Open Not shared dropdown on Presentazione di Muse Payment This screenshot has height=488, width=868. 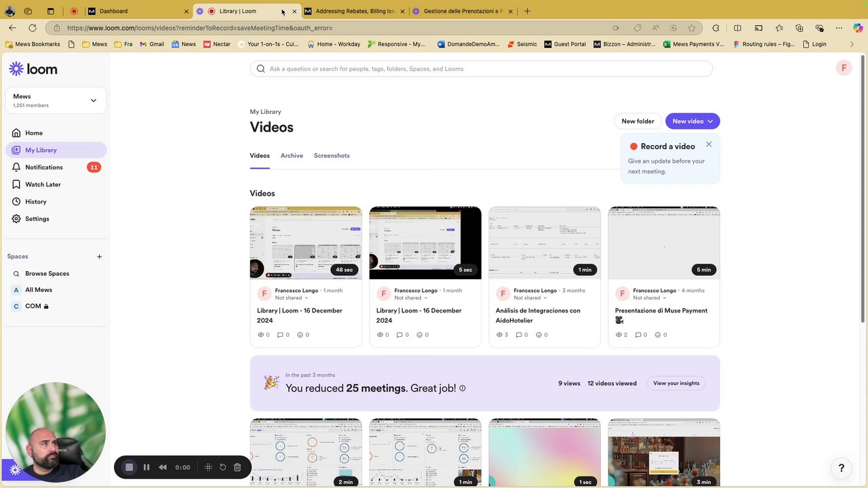click(x=650, y=298)
